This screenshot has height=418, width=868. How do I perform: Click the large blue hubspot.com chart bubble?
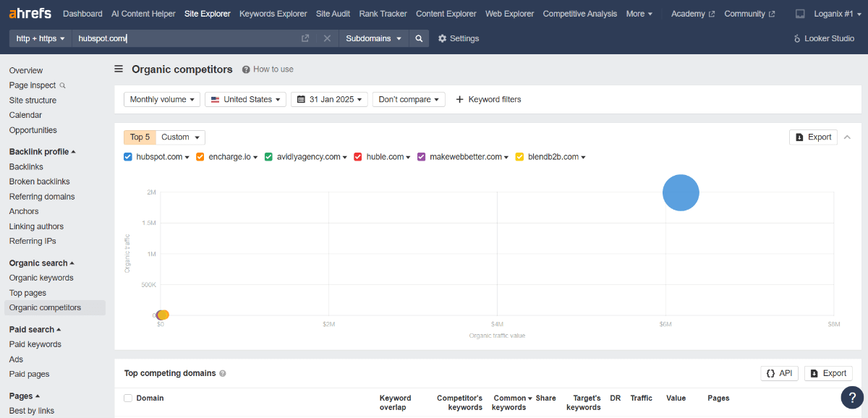[x=681, y=193]
